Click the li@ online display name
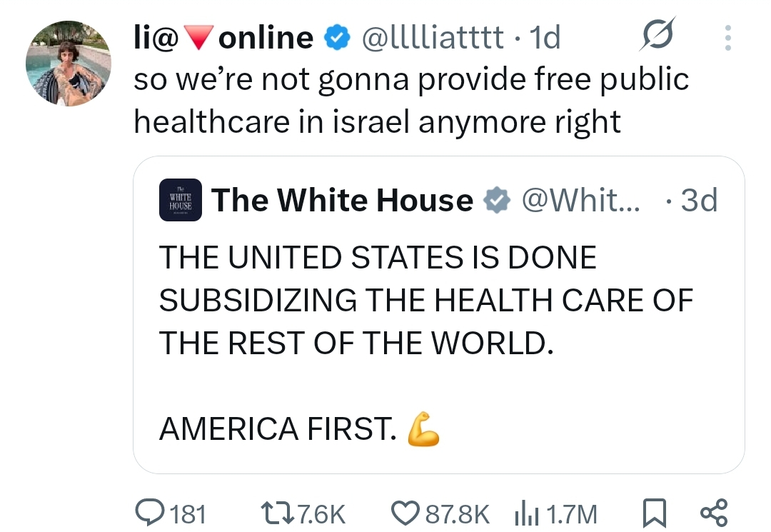 [x=223, y=38]
